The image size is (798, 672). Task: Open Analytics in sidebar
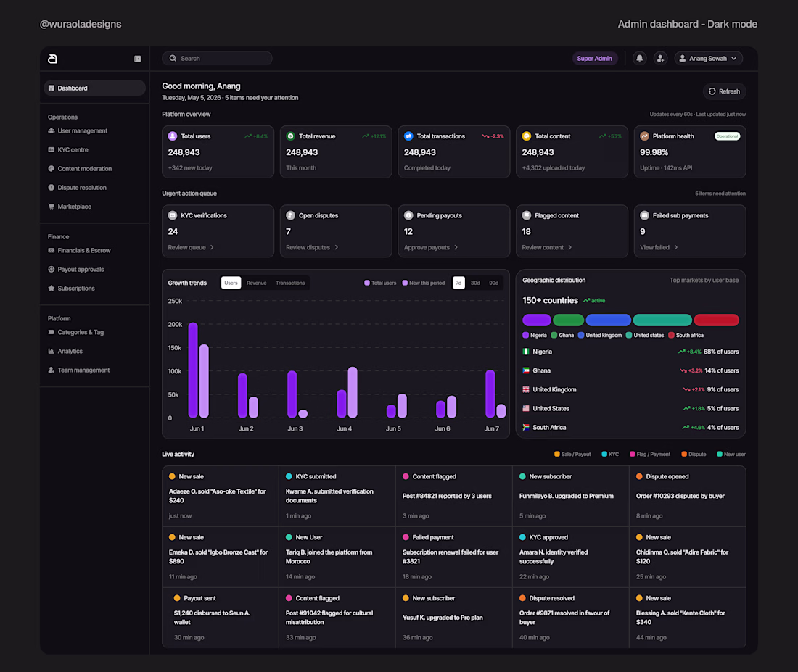click(65, 351)
